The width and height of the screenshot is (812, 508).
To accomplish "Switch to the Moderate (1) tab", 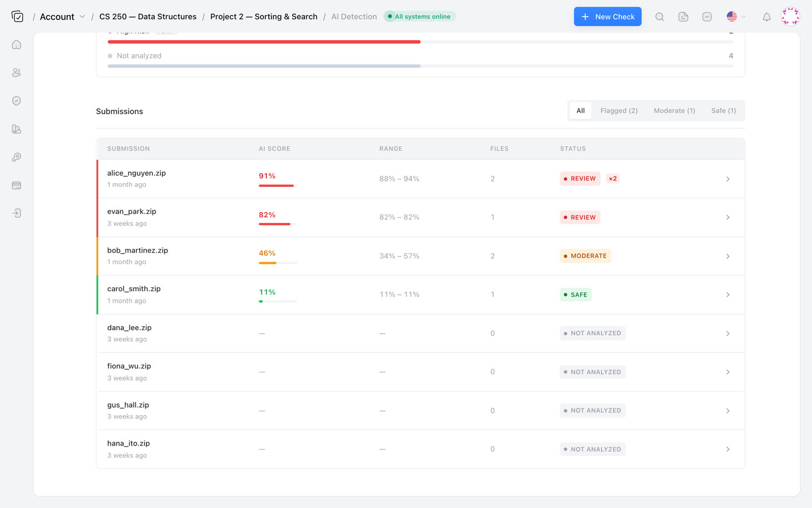I will [x=674, y=111].
